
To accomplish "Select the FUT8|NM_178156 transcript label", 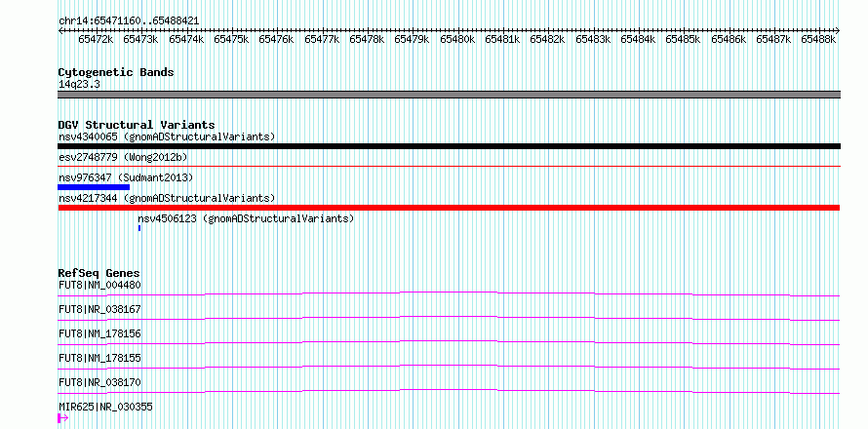I will [x=99, y=333].
